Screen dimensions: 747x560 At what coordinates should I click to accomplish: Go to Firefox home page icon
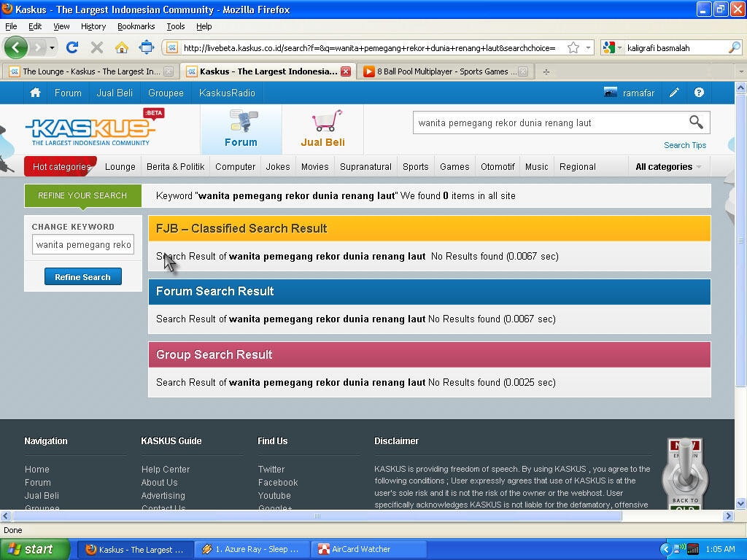122,47
